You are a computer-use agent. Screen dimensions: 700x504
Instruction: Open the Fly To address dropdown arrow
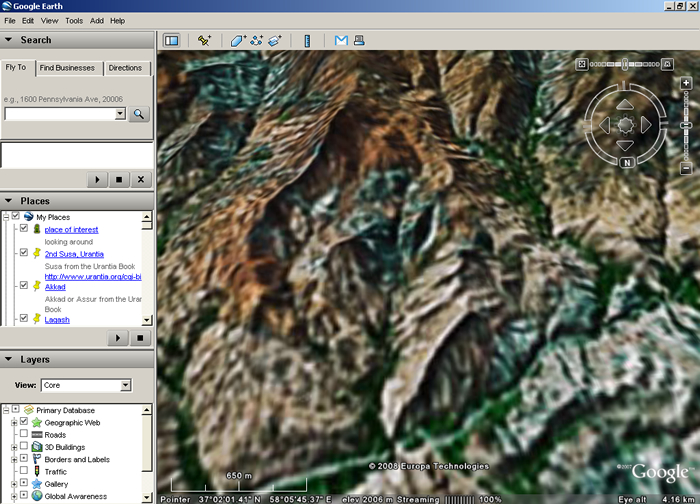(120, 114)
